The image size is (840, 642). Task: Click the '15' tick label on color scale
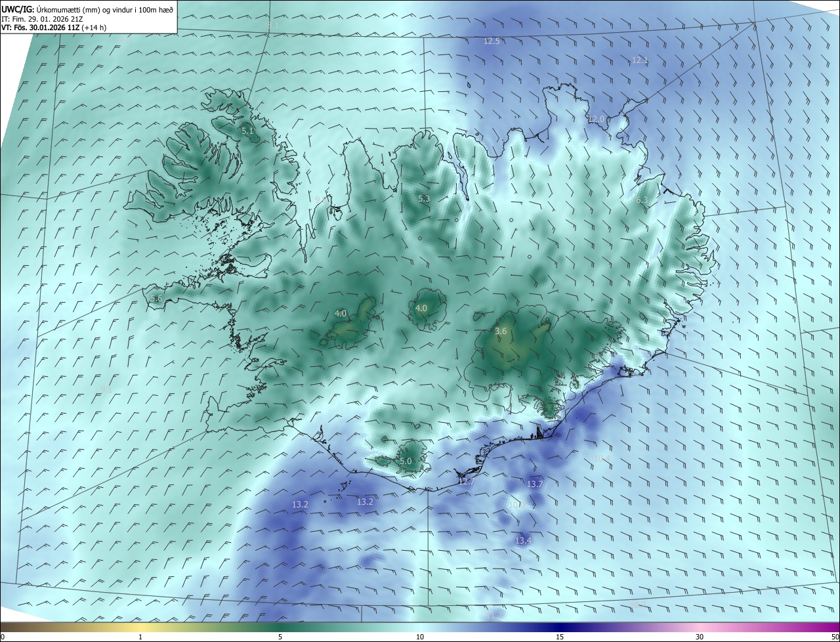(560, 637)
